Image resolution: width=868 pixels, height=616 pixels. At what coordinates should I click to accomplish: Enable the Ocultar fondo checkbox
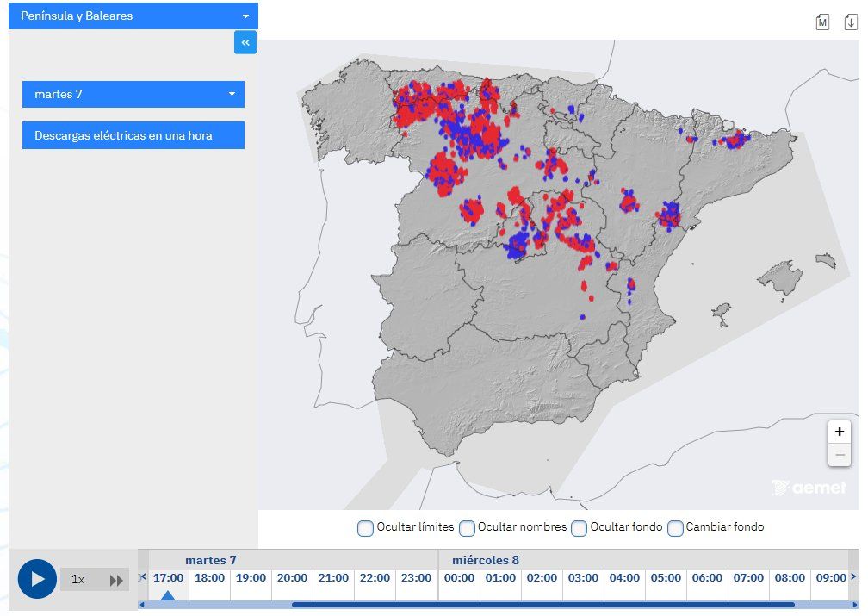click(579, 528)
